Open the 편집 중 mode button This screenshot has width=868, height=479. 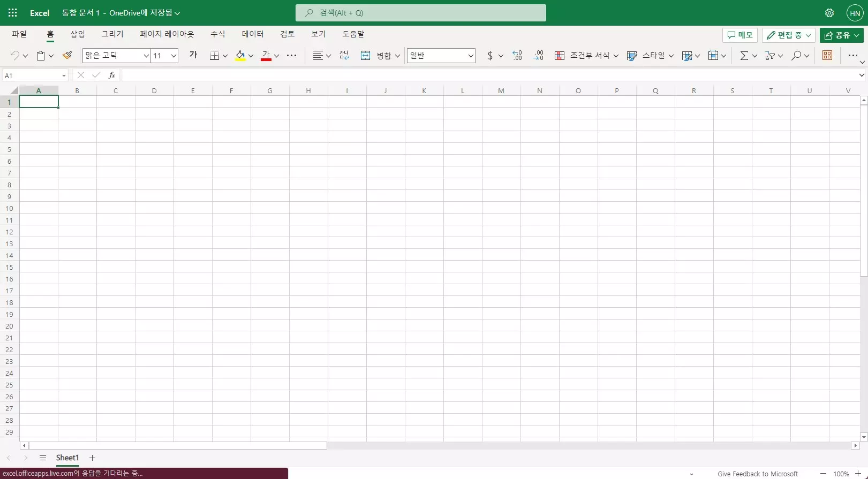[789, 35]
